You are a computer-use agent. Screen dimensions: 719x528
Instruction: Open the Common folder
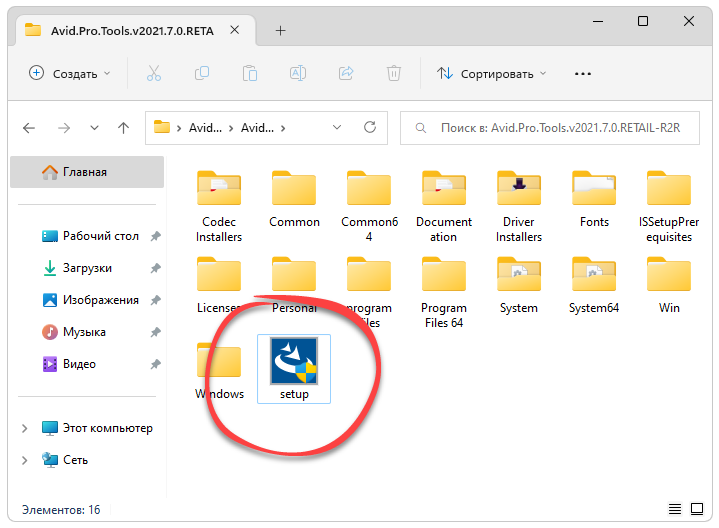[294, 200]
